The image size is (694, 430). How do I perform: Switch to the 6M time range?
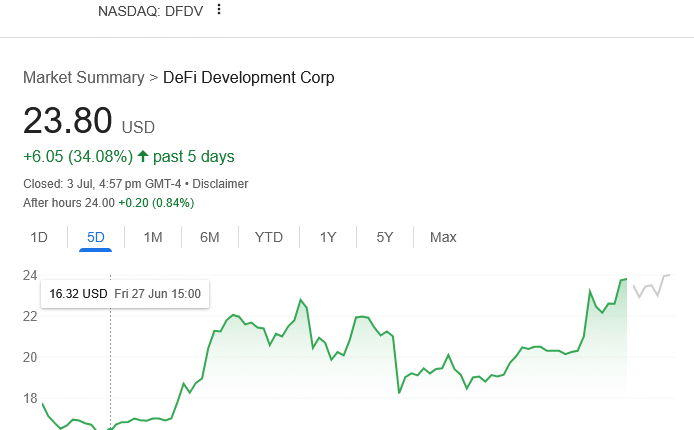[209, 237]
